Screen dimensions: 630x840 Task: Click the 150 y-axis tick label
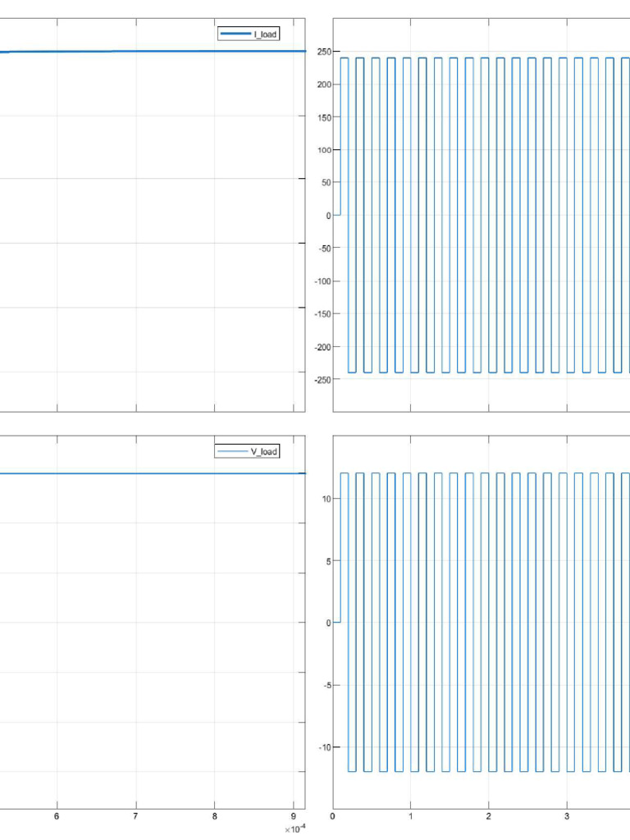point(323,117)
